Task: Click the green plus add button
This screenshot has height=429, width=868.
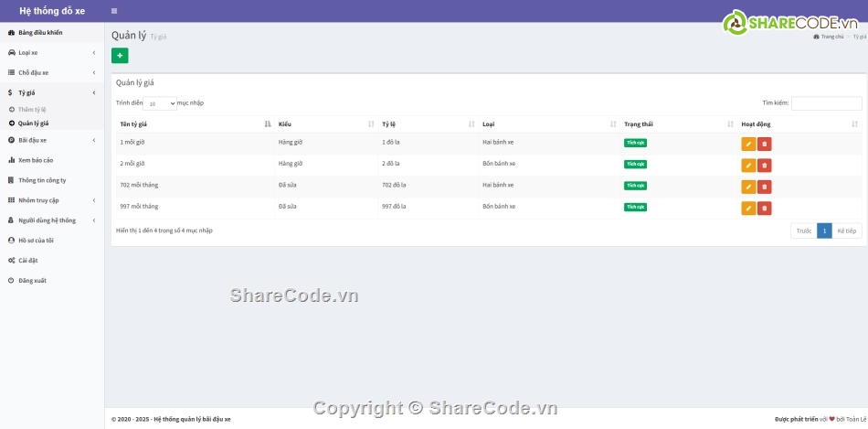Action: click(120, 56)
